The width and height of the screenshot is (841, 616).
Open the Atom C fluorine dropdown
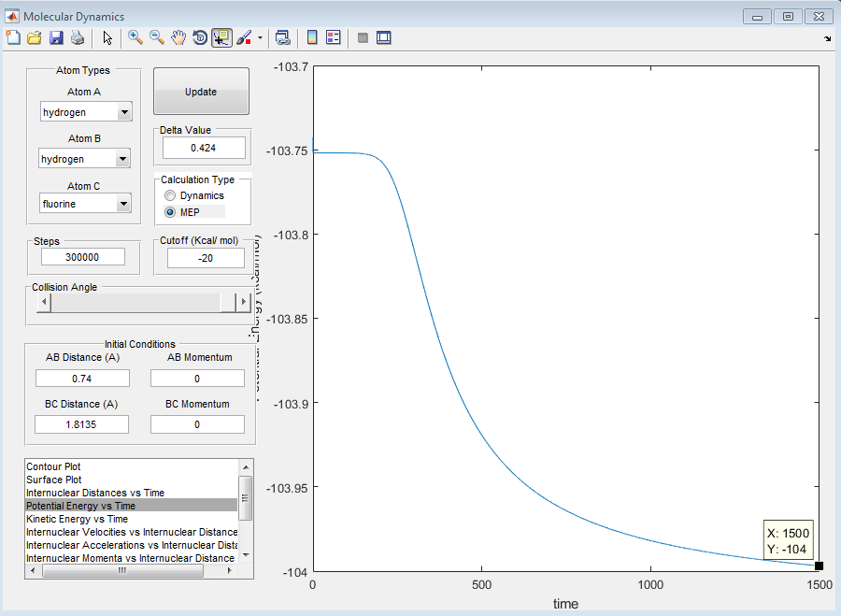click(85, 204)
